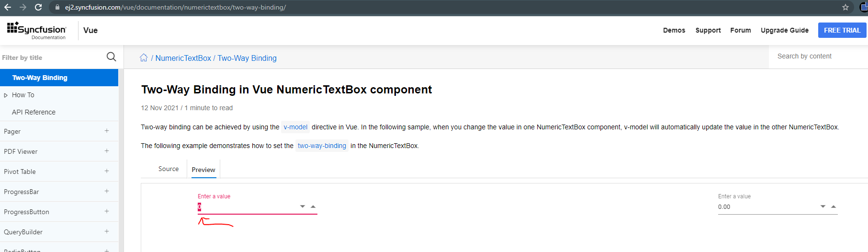This screenshot has height=252, width=868.
Task: Decrease value in right numeric textbox
Action: (x=823, y=206)
